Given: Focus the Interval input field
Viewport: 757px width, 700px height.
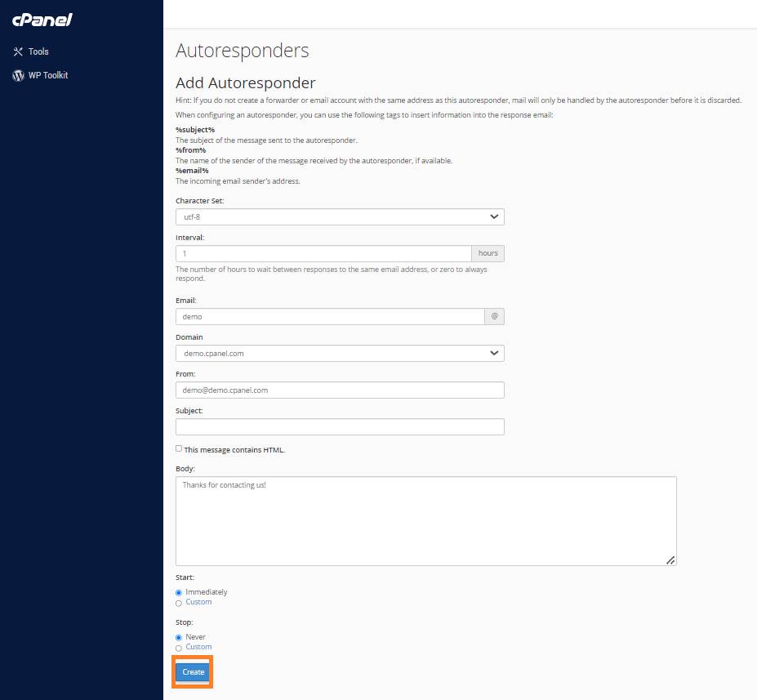Looking at the screenshot, I should click(323, 253).
